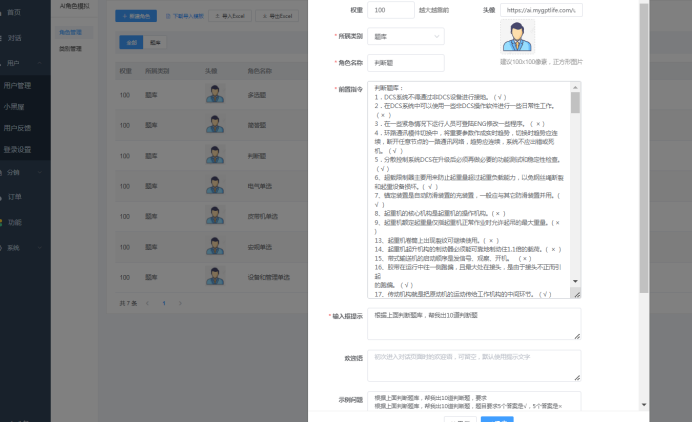Click the 角色名称 column header

[260, 71]
